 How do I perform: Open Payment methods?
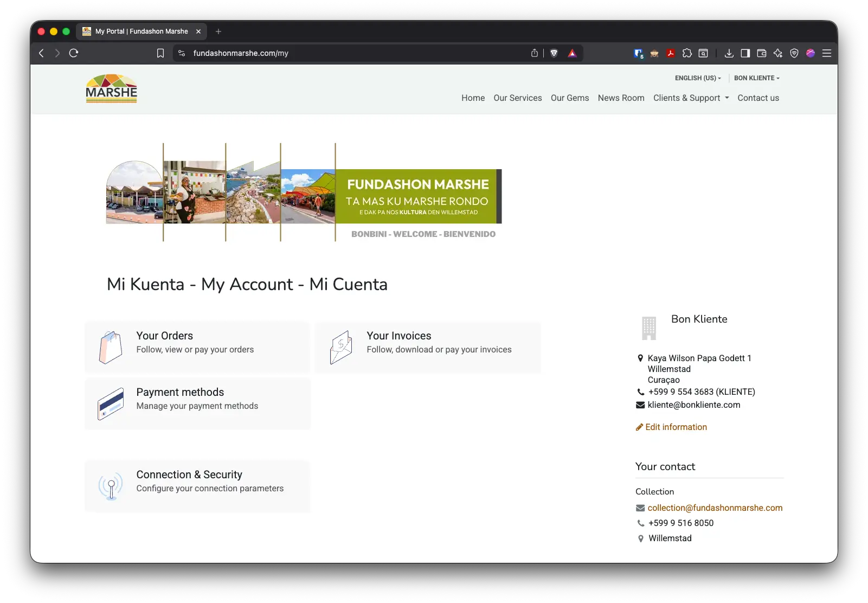[197, 403]
